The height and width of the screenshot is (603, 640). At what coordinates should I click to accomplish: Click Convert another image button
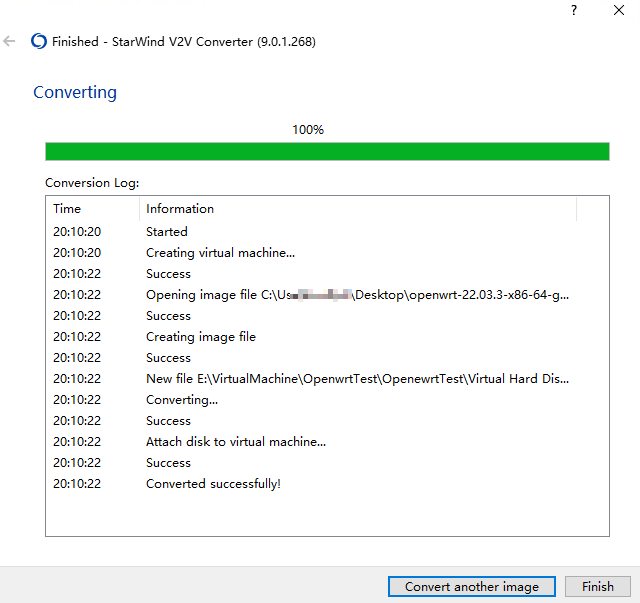click(x=471, y=586)
